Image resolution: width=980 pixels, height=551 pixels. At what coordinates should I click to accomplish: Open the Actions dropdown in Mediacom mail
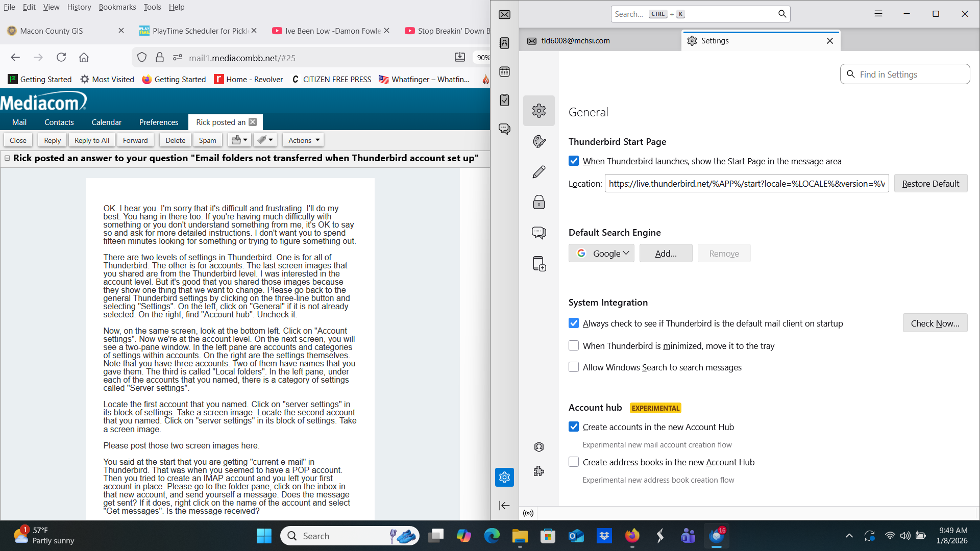click(304, 140)
